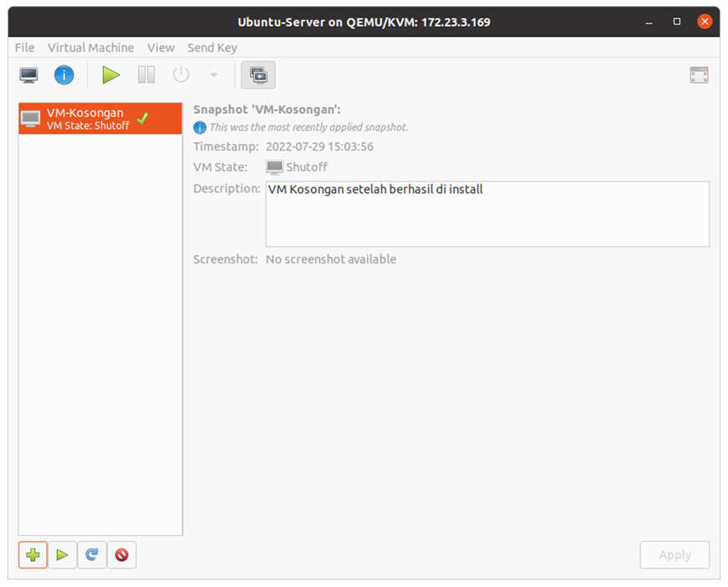Pause the virtual machine
The width and height of the screenshot is (728, 587).
tap(146, 75)
